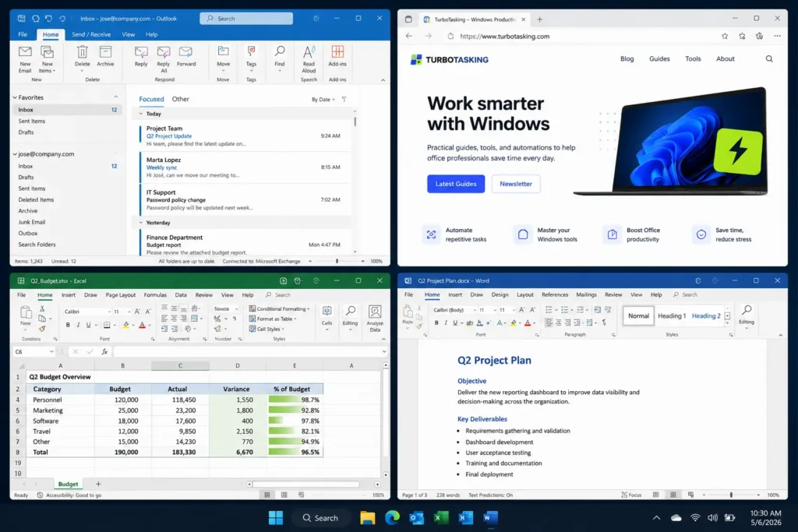Image resolution: width=798 pixels, height=532 pixels.
Task: Click the Latest Guides button
Action: point(456,184)
